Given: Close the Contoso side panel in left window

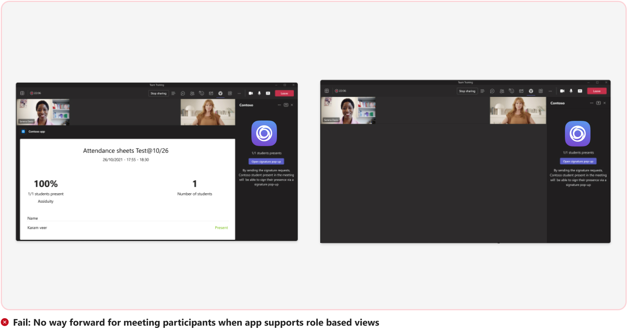Looking at the screenshot, I should click(x=292, y=105).
